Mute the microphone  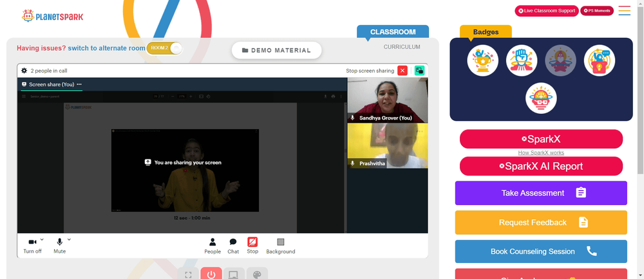tap(59, 246)
